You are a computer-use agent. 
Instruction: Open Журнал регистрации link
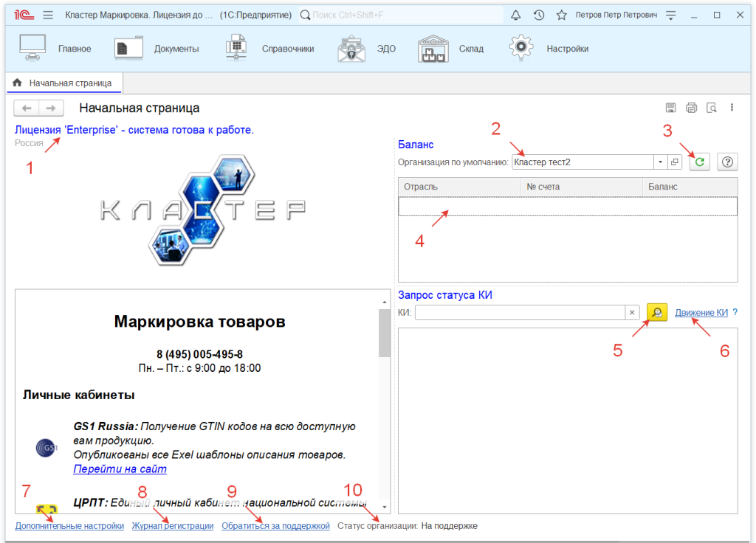173,525
